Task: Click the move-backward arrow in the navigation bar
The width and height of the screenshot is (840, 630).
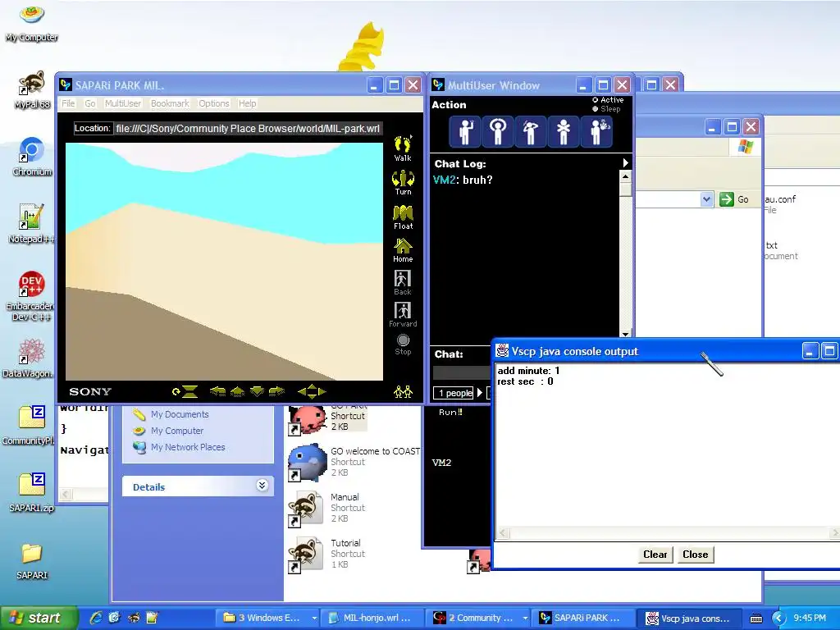Action: [x=257, y=392]
